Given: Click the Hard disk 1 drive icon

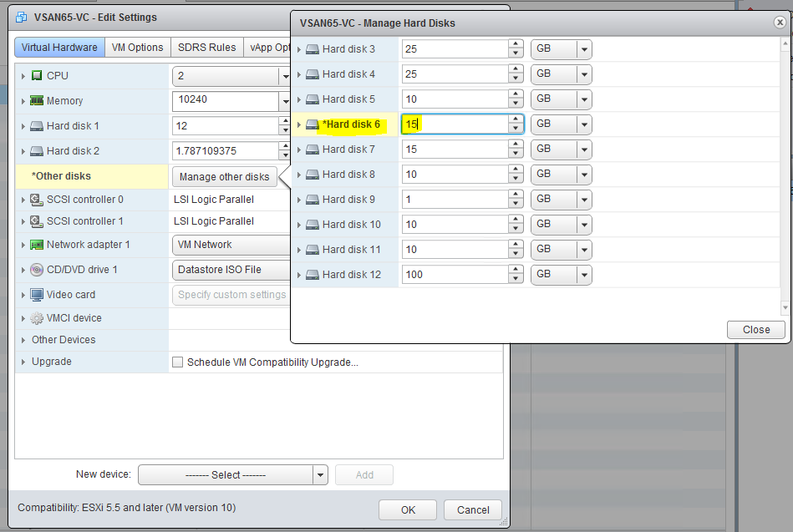Looking at the screenshot, I should [37, 126].
